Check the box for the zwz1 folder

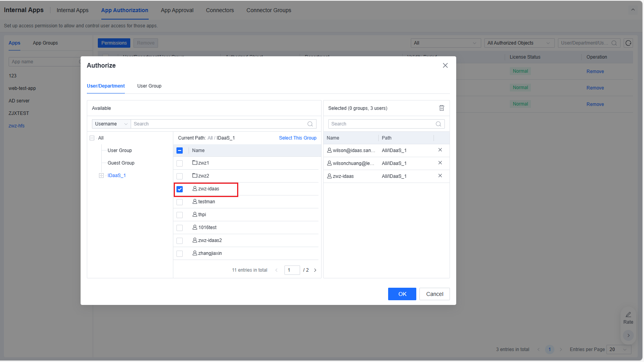[x=180, y=163]
